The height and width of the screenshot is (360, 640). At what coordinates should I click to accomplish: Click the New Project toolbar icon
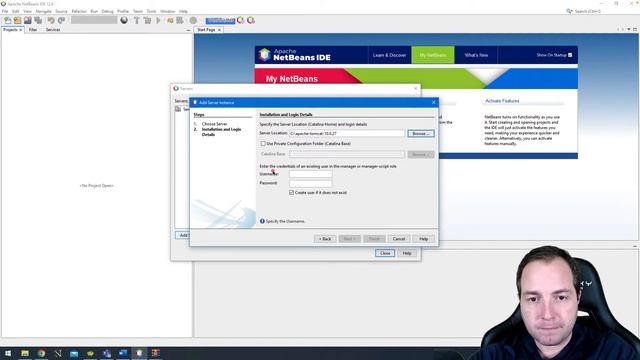click(x=17, y=20)
